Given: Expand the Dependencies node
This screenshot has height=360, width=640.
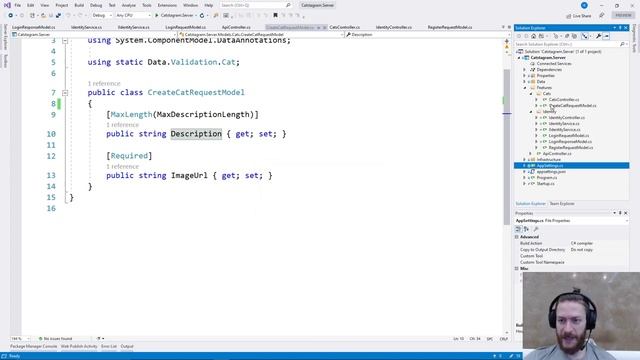Looking at the screenshot, I should click(525, 70).
